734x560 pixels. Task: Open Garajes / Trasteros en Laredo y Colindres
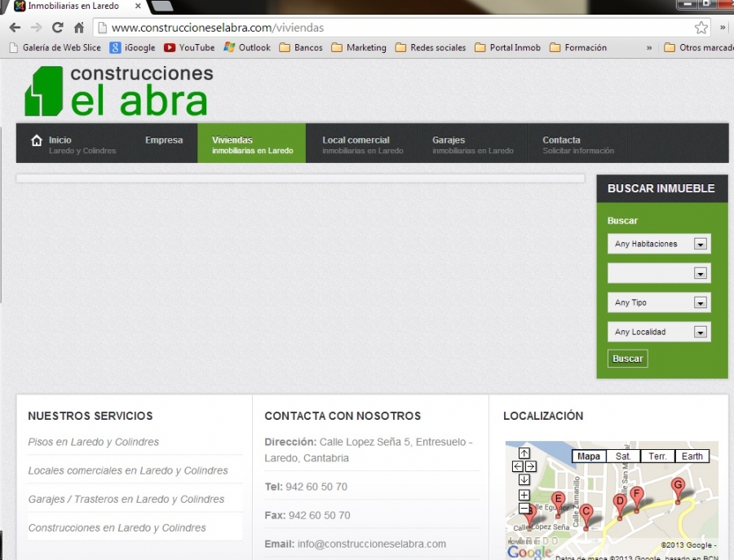[x=126, y=499]
